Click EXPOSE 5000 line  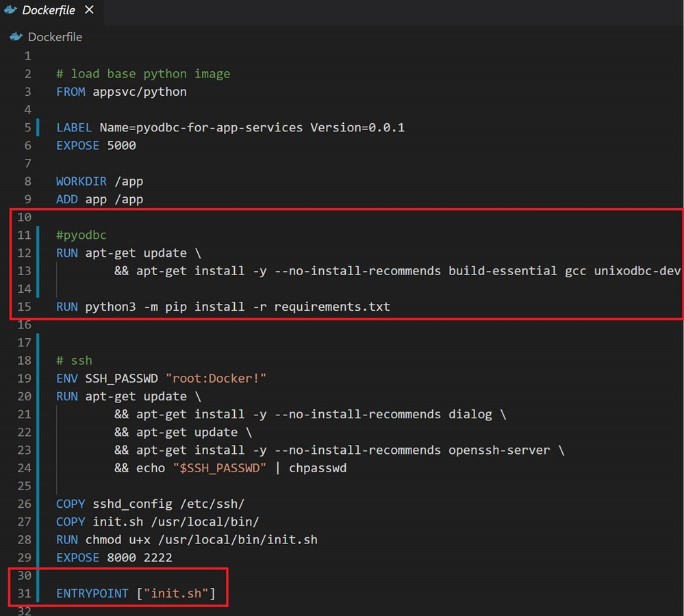[x=96, y=145]
